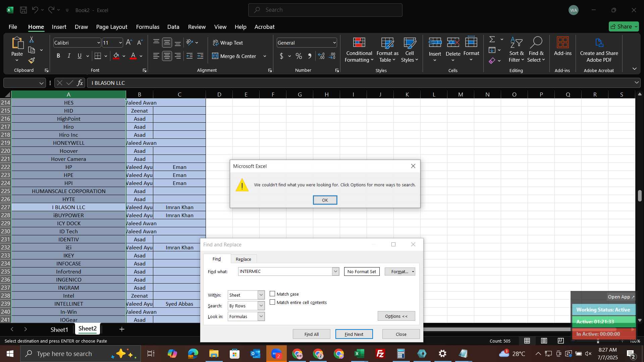
Task: Open the File menu
Action: coord(13,27)
